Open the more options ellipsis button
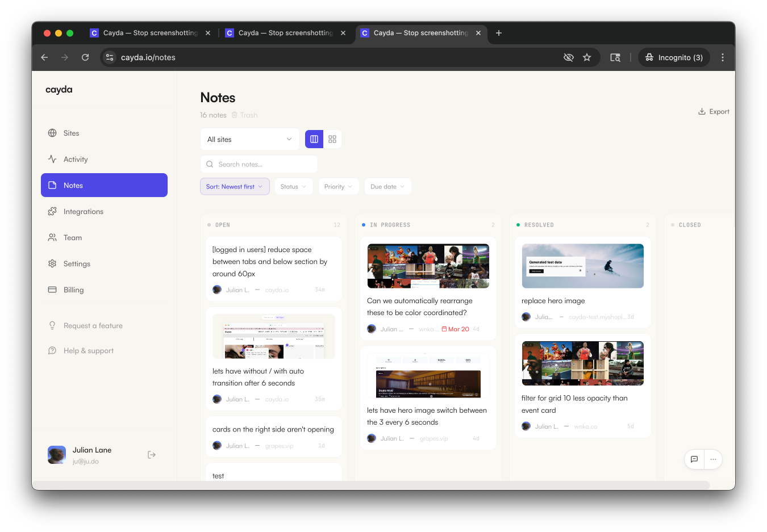767x532 pixels. pos(713,459)
